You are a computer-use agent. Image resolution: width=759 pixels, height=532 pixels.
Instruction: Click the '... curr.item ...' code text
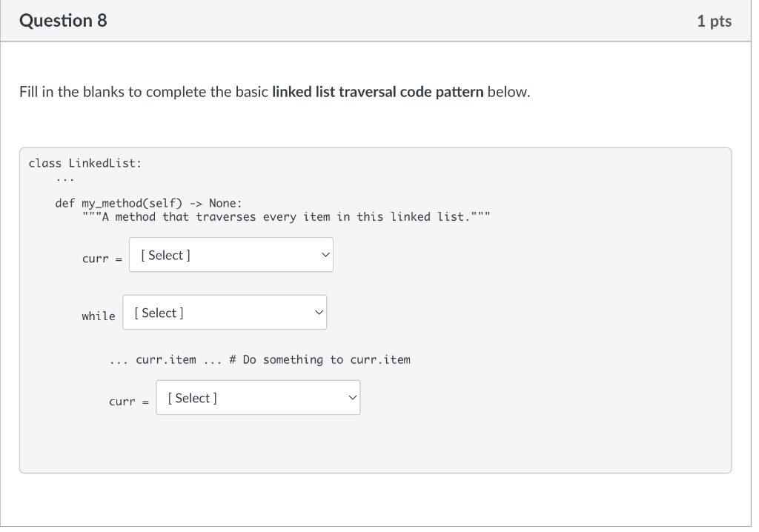[x=164, y=359]
